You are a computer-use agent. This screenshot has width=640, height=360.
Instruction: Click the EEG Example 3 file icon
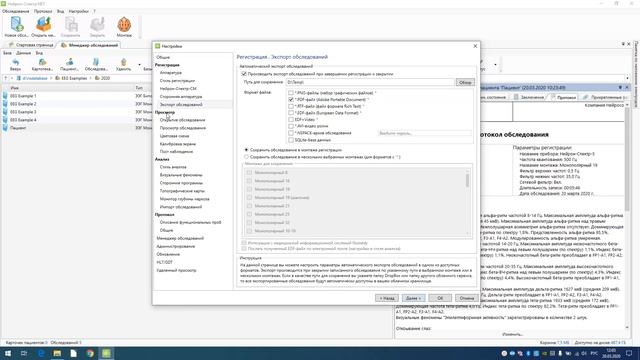click(x=5, y=112)
